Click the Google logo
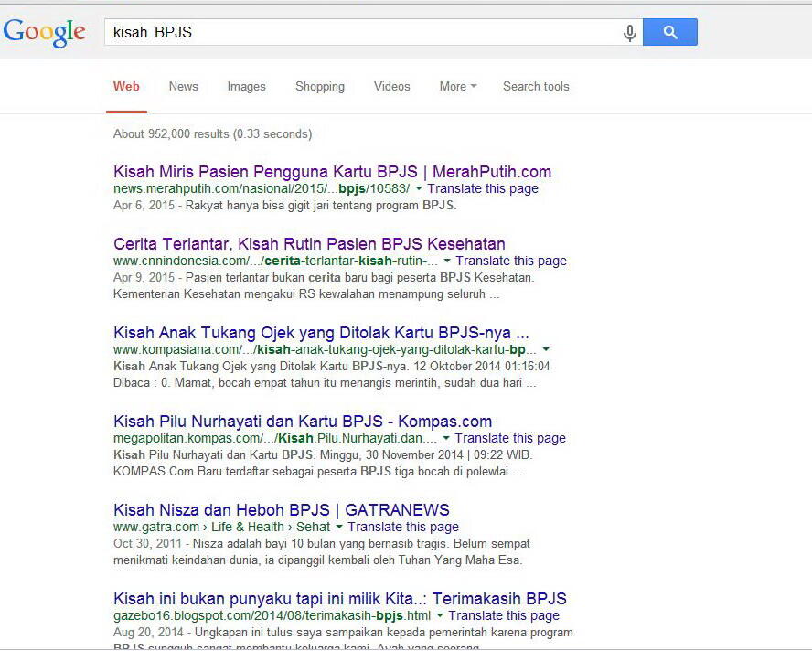Screen dimensions: 812x651 click(45, 33)
